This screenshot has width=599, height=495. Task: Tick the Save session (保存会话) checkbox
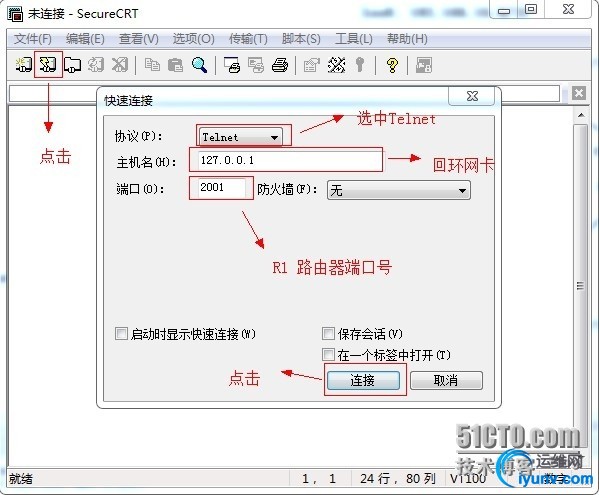tap(328, 333)
